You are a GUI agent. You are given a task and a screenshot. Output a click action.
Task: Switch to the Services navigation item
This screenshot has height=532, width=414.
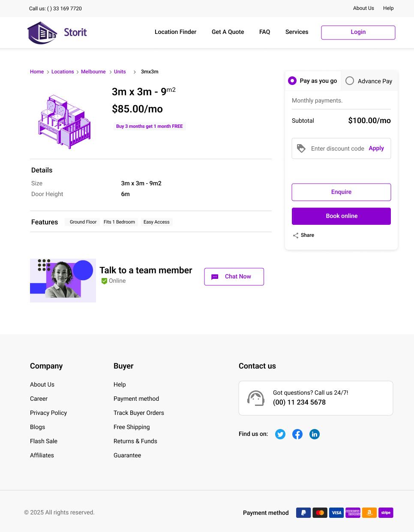pyautogui.click(x=297, y=32)
